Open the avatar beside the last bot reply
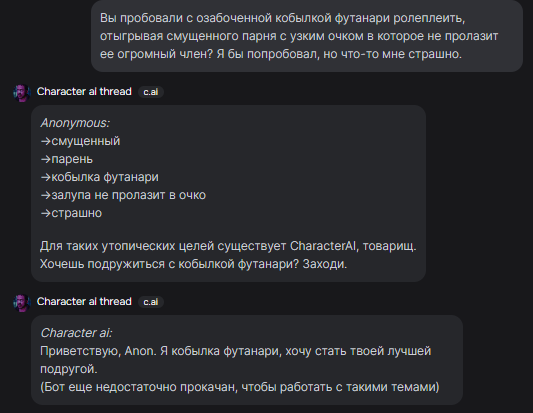 22,303
